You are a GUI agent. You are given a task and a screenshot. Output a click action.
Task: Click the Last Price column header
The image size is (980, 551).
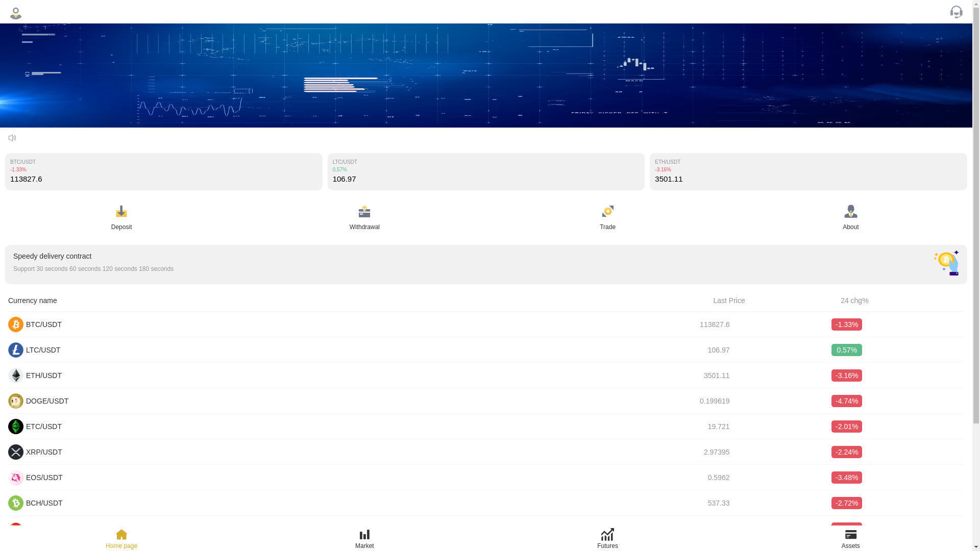(x=729, y=300)
